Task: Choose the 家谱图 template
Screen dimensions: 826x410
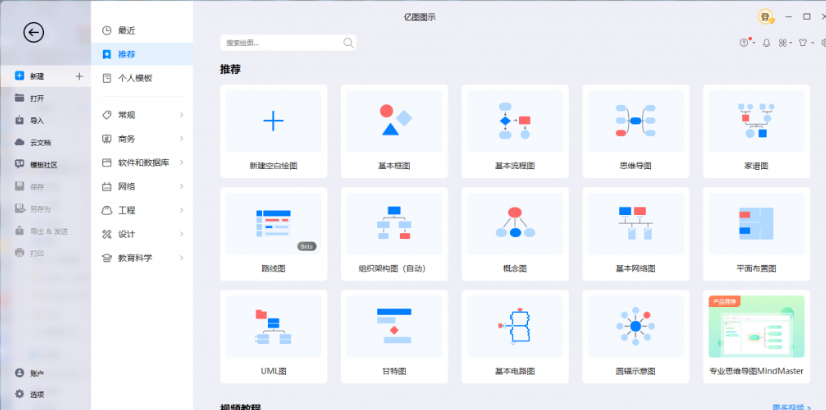Action: (756, 131)
